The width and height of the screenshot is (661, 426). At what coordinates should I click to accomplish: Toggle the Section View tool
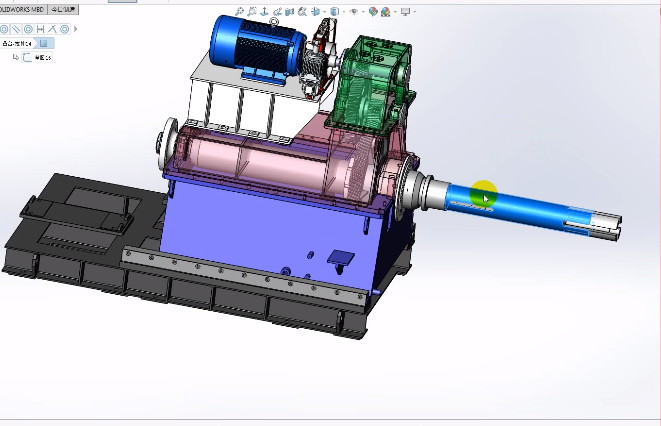point(289,12)
